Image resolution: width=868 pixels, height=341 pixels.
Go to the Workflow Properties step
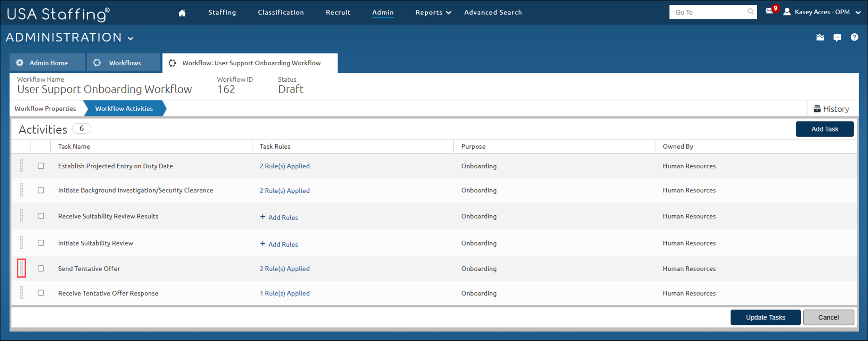[45, 109]
